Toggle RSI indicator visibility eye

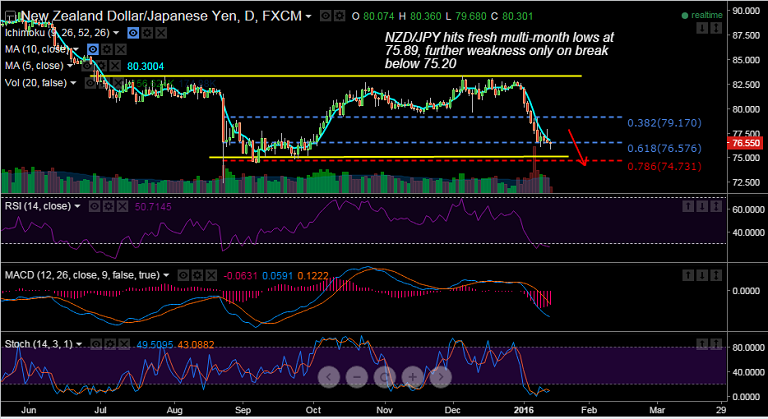pyautogui.click(x=94, y=206)
